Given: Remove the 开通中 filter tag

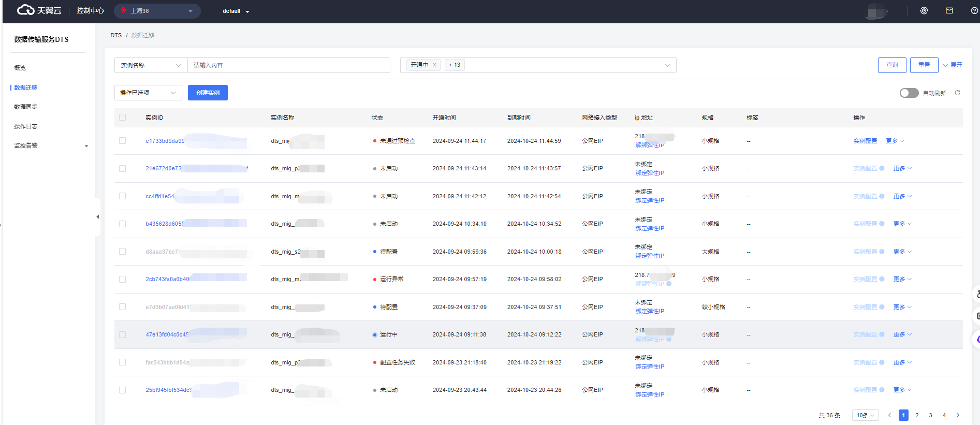Looking at the screenshot, I should pos(434,65).
